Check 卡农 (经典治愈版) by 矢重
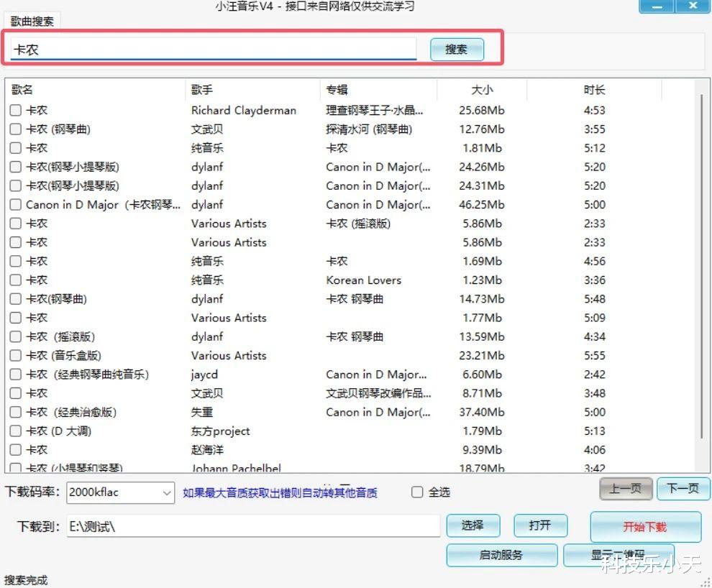 (x=15, y=412)
